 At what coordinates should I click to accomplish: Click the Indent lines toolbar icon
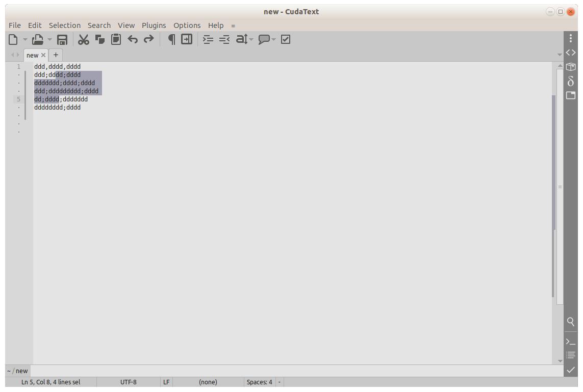tap(208, 40)
